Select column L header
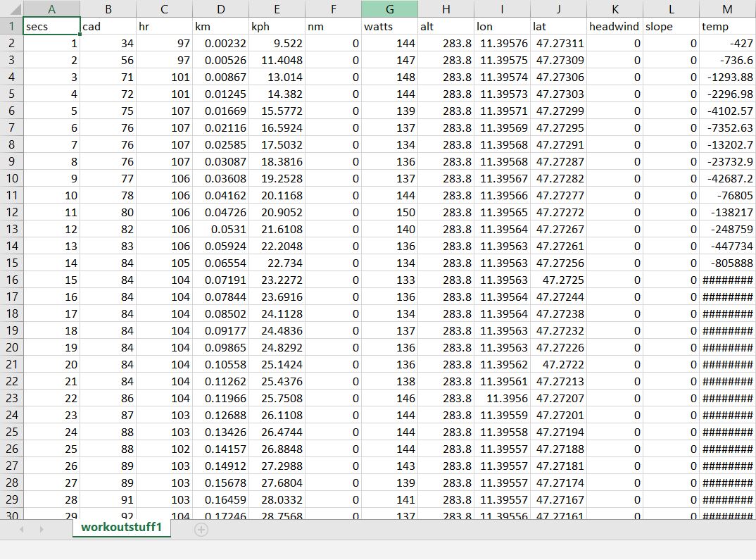The width and height of the screenshot is (756, 560). click(x=671, y=9)
